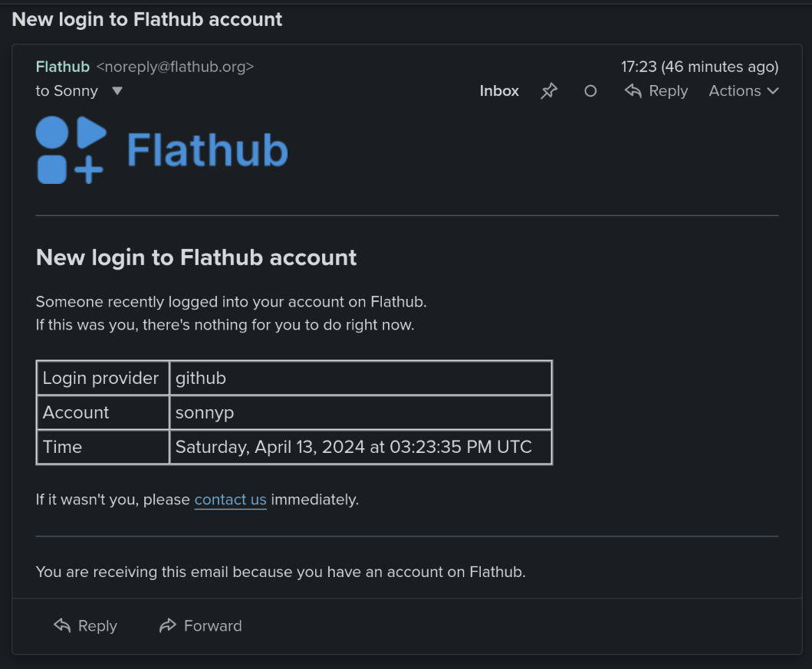Screen dimensions: 812x669
Task: Click the Flathub shapes logo icon
Action: 71,150
